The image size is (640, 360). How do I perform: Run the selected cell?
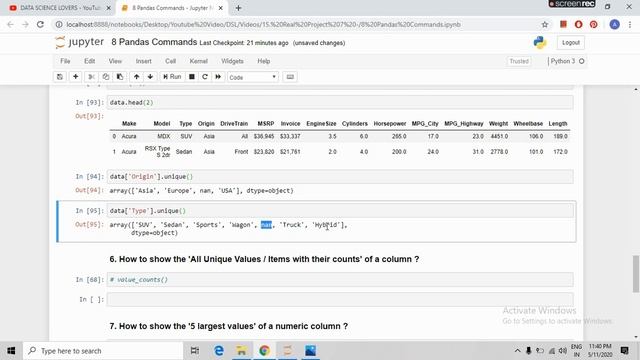click(x=172, y=77)
